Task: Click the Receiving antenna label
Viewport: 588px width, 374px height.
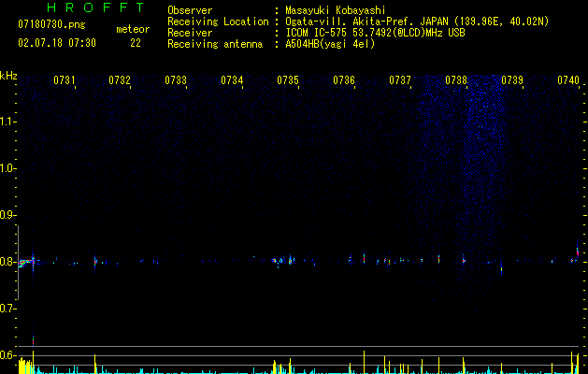Action: [215, 44]
